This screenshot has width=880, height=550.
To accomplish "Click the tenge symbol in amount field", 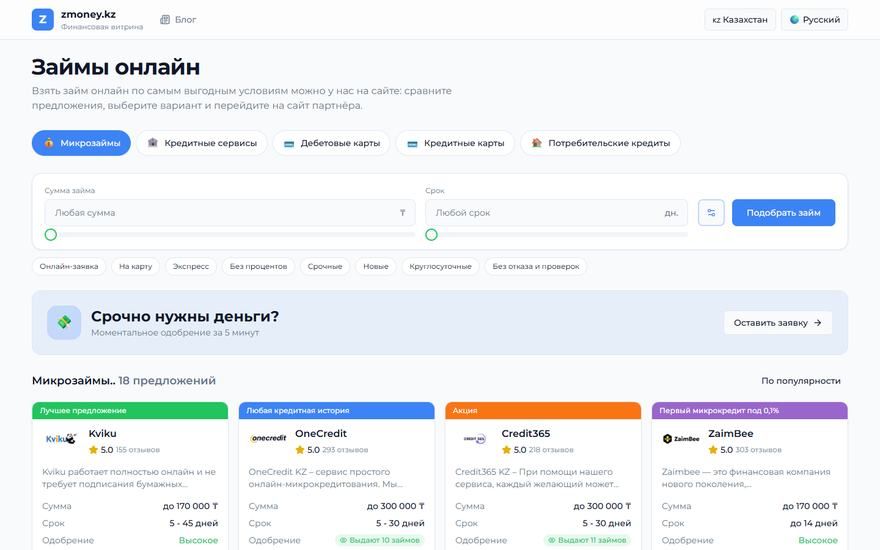I will point(402,213).
